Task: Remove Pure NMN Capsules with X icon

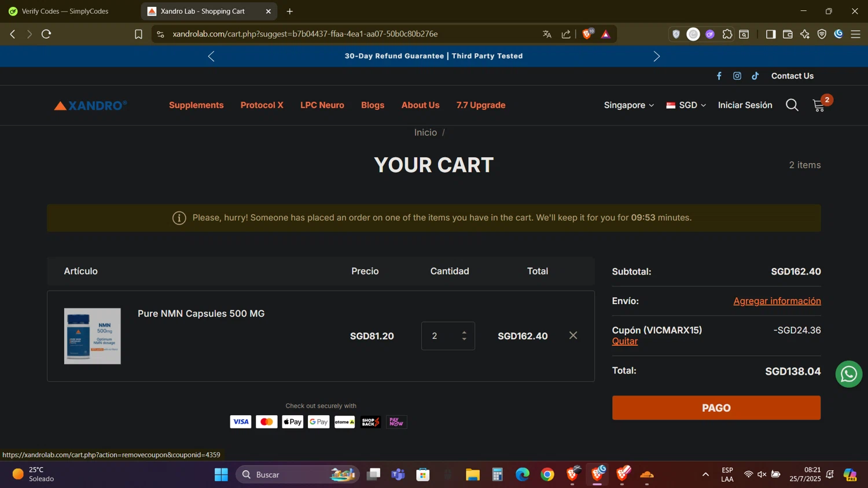Action: pyautogui.click(x=573, y=335)
